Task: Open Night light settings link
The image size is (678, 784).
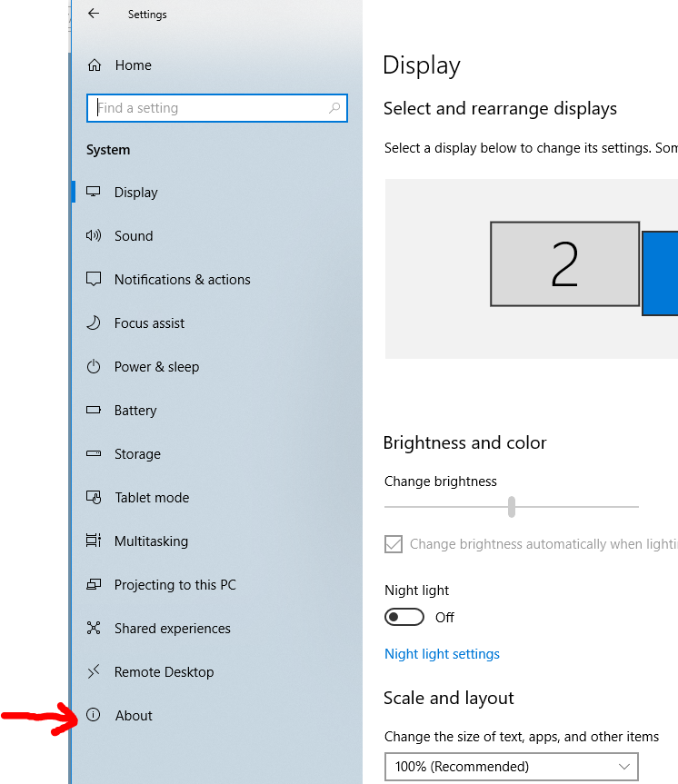Action: [442, 654]
